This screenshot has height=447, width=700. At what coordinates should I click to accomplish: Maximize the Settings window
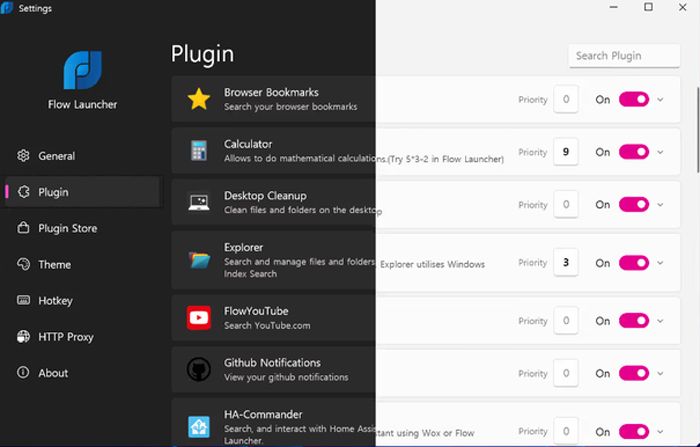648,7
